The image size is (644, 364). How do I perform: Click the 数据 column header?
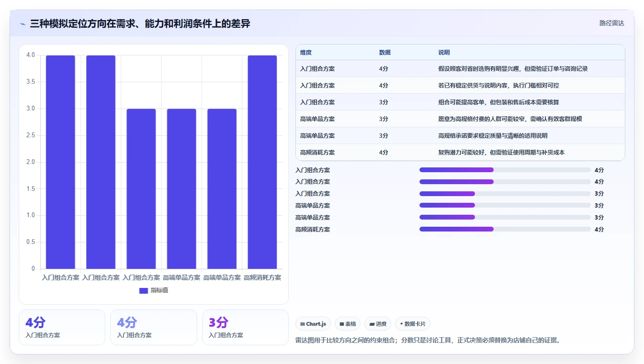[x=385, y=53]
